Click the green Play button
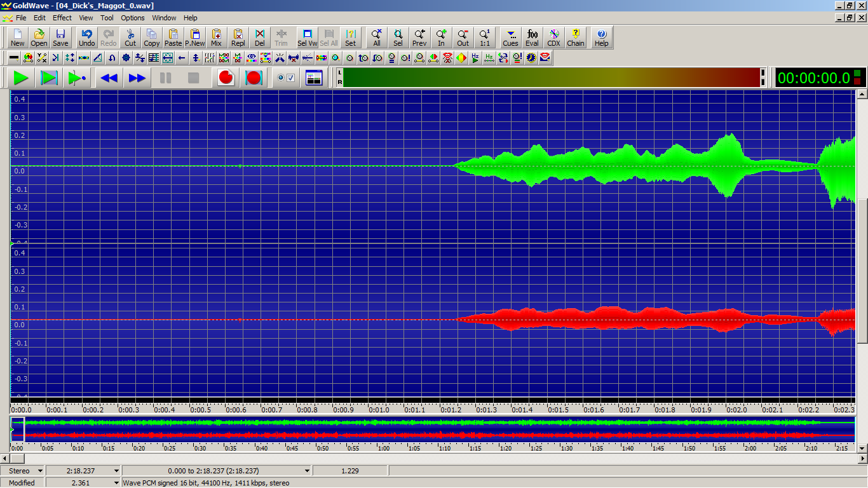Screen dimensions: 868x488 pos(21,78)
